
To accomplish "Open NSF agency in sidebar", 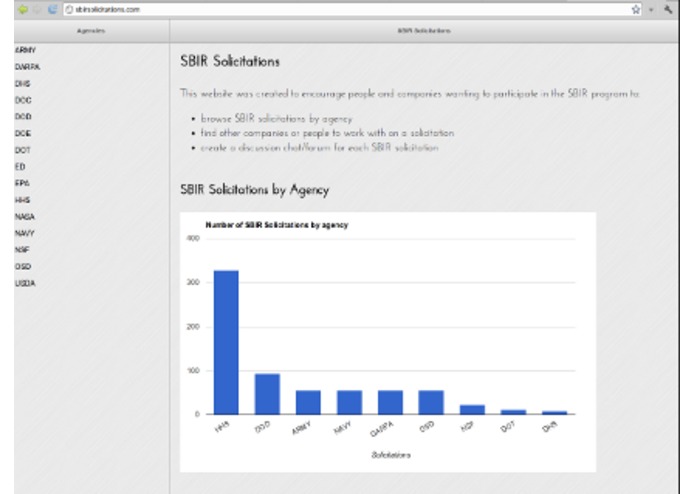I will click(22, 250).
